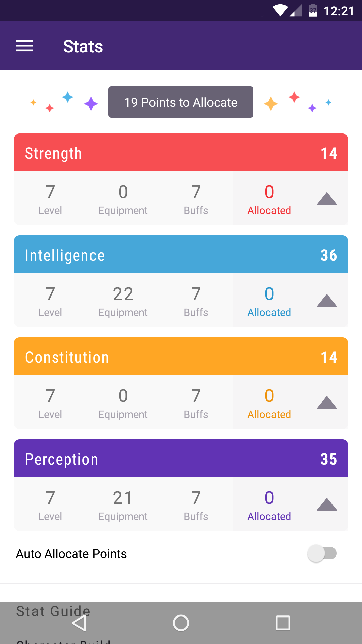Tap the Strength allocate up arrow

[327, 199]
